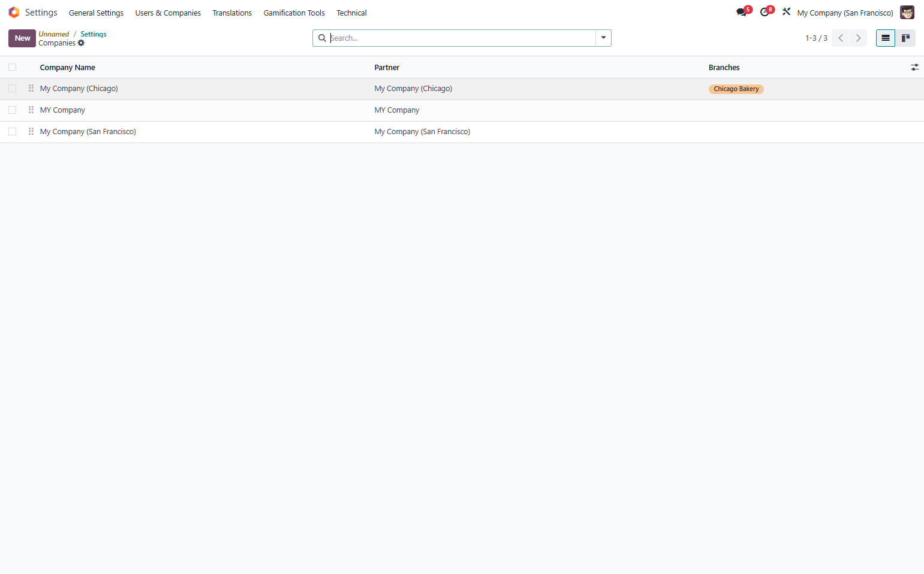Follow the Unnamed breadcrumb link
Viewport: 924px width, 574px height.
coord(54,34)
